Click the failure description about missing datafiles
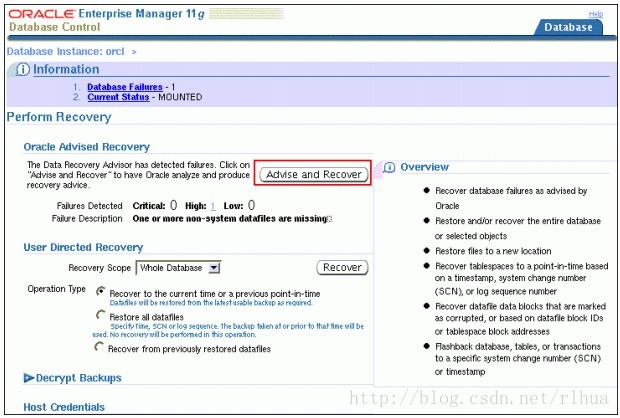Image resolution: width=620 pixels, height=418 pixels. pyautogui.click(x=231, y=219)
